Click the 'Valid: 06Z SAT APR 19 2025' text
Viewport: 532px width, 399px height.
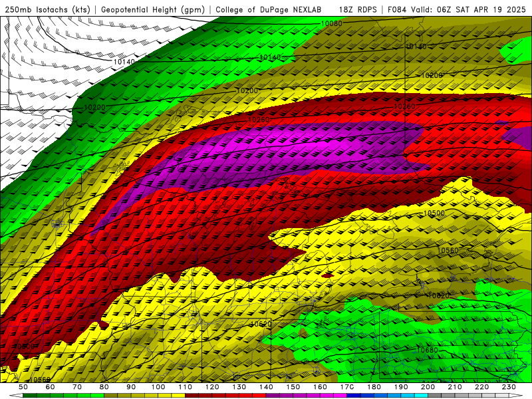click(468, 9)
